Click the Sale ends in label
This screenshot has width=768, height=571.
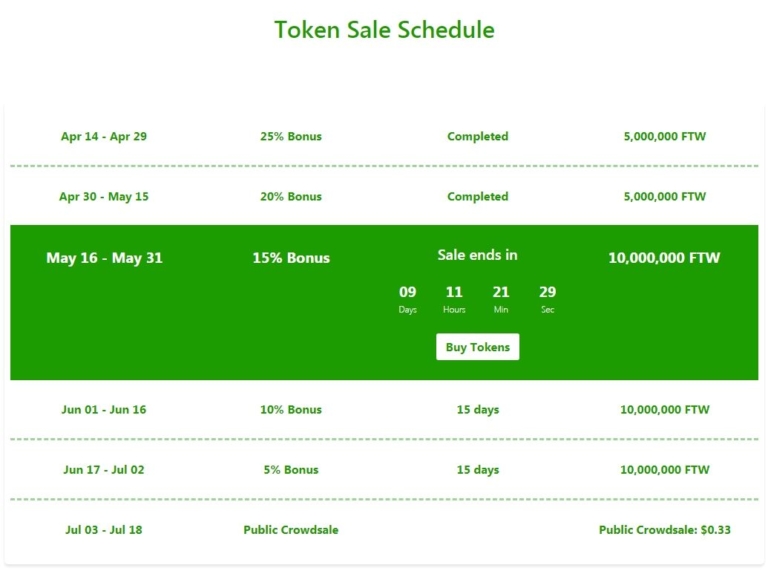coord(478,255)
